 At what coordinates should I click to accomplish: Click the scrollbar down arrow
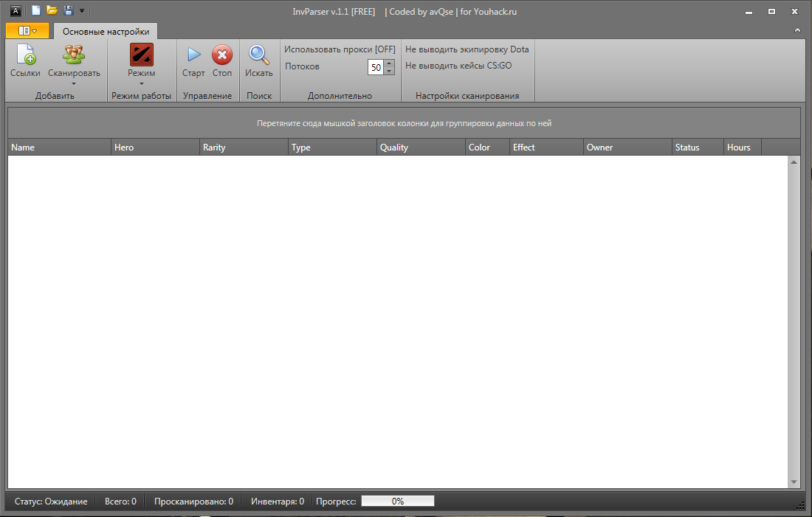click(794, 482)
